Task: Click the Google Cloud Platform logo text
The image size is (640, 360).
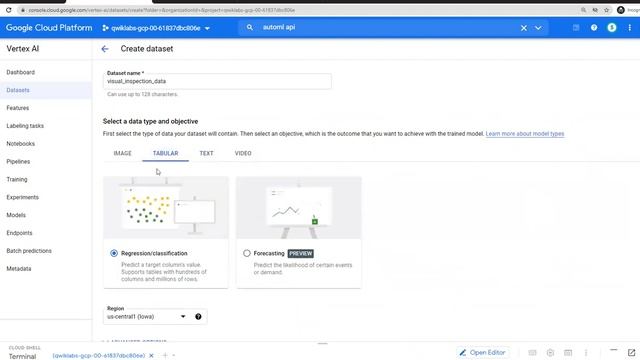Action: click(49, 28)
